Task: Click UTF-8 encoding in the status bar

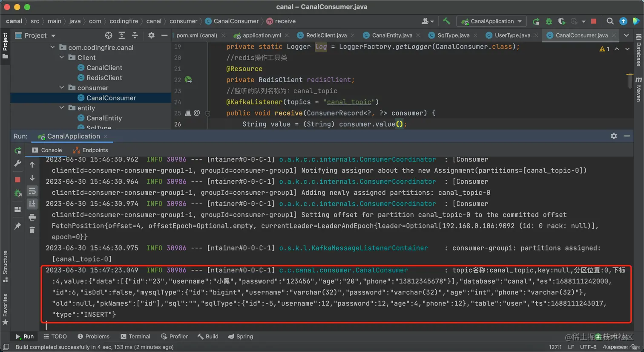Action: click(588, 347)
